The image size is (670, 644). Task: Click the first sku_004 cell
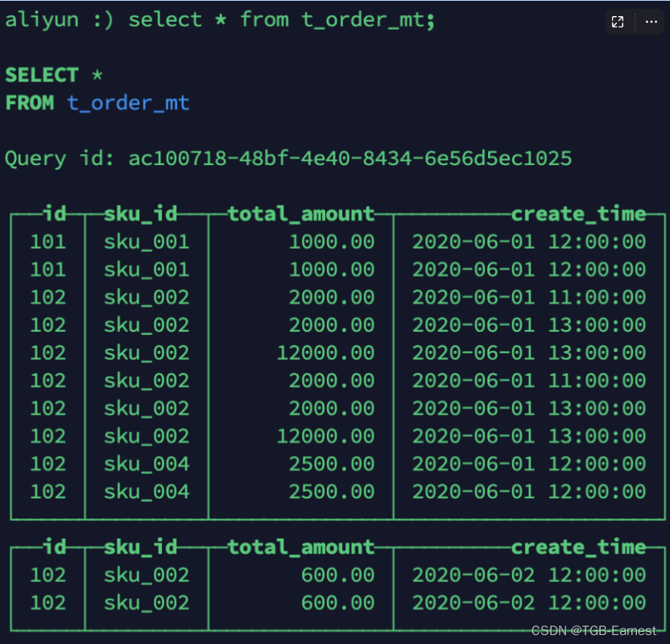(147, 464)
